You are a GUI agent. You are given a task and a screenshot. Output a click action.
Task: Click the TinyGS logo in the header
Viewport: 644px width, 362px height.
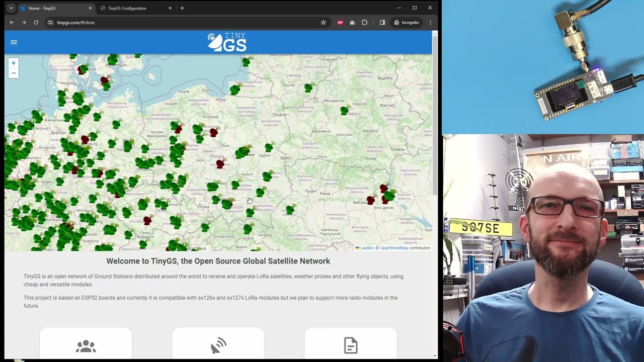click(227, 42)
